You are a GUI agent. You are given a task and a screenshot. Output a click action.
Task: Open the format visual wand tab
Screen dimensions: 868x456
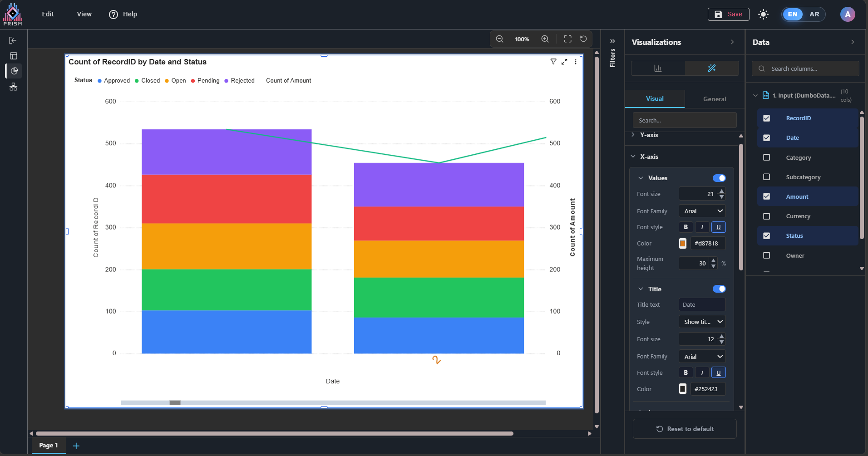click(711, 69)
